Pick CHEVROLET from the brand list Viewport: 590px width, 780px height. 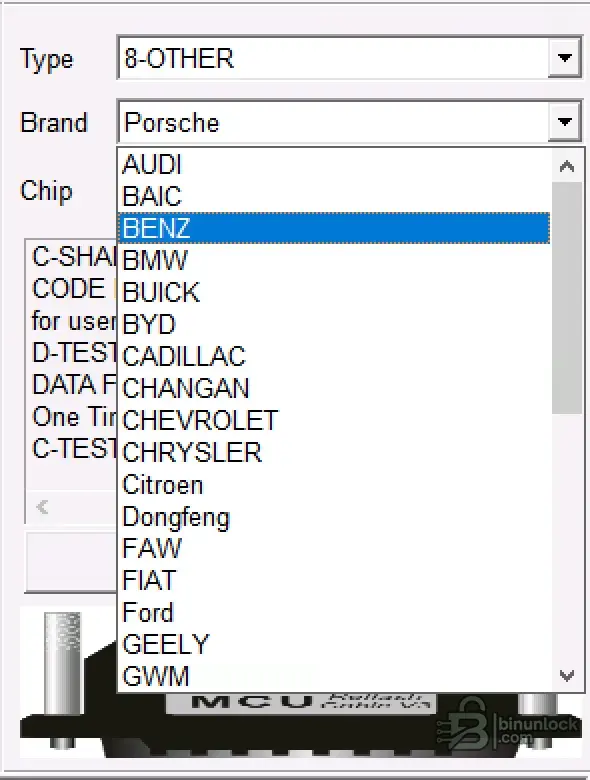(334, 420)
